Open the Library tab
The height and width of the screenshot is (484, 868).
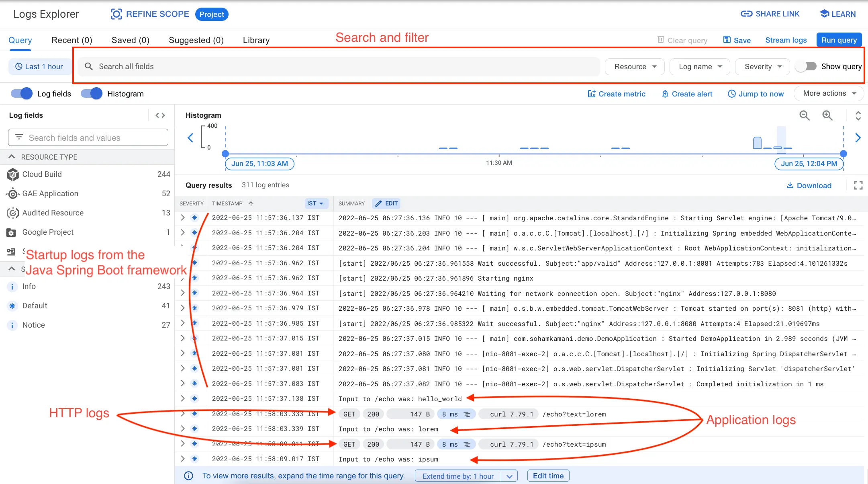coord(256,40)
